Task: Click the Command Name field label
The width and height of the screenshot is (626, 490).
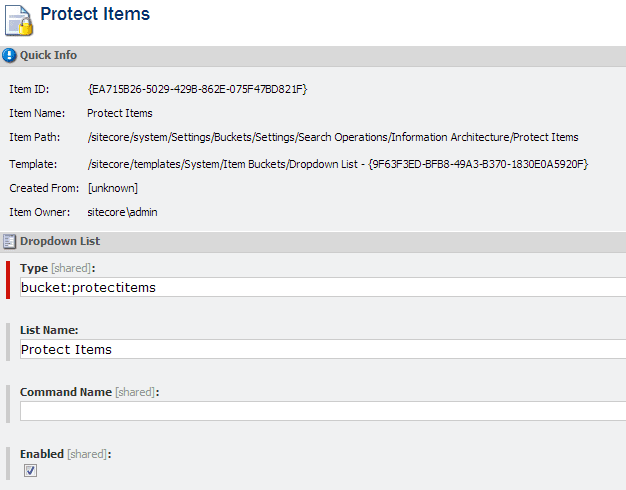Action: (x=65, y=392)
